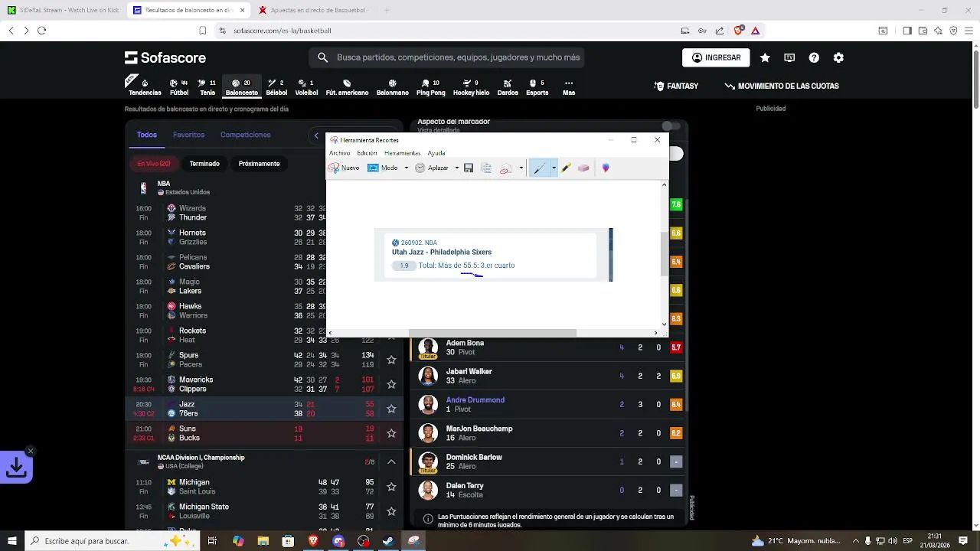The height and width of the screenshot is (551, 980).
Task: Copy the snip in Herramienta Recortes
Action: (486, 168)
